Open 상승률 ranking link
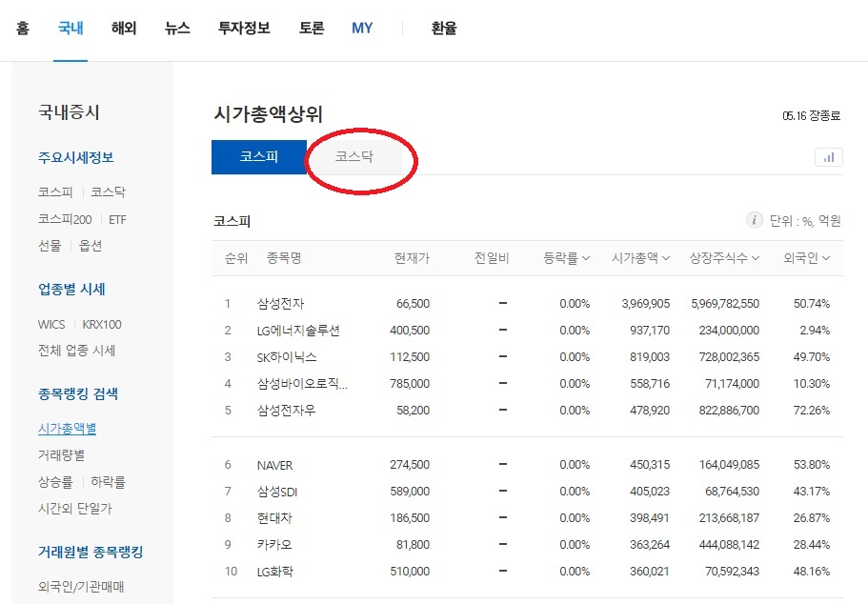Viewport: 868px width, 604px height. pyautogui.click(x=55, y=482)
